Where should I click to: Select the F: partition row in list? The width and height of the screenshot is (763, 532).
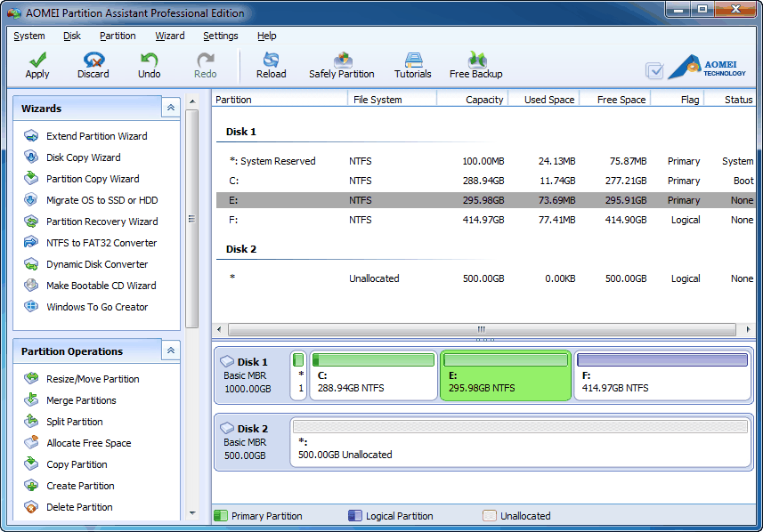coord(485,220)
